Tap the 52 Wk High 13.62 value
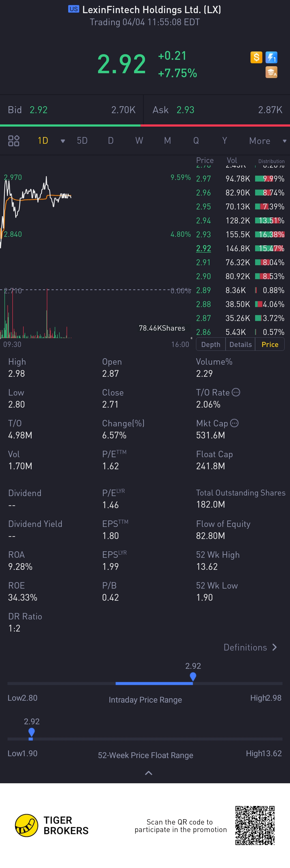290x868 pixels. click(207, 566)
